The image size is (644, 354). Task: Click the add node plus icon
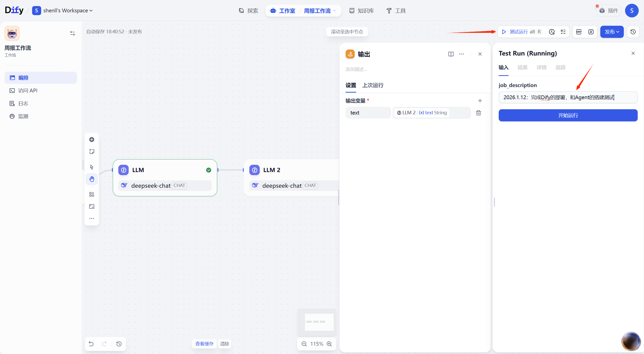(x=92, y=140)
